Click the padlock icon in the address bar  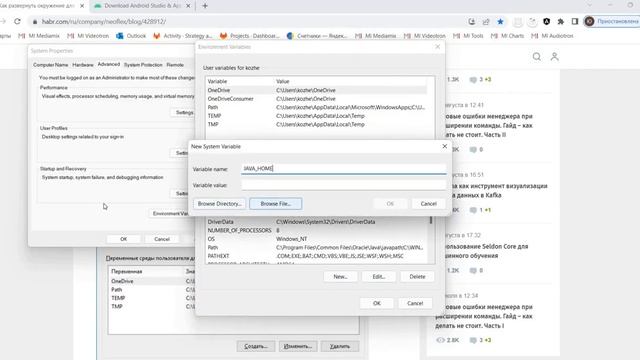pyautogui.click(x=35, y=22)
